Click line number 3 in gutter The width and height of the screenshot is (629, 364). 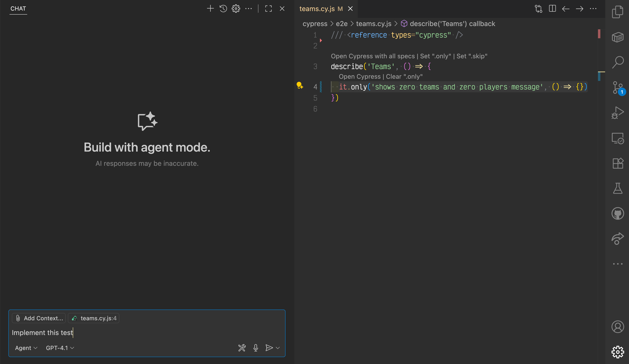click(315, 66)
